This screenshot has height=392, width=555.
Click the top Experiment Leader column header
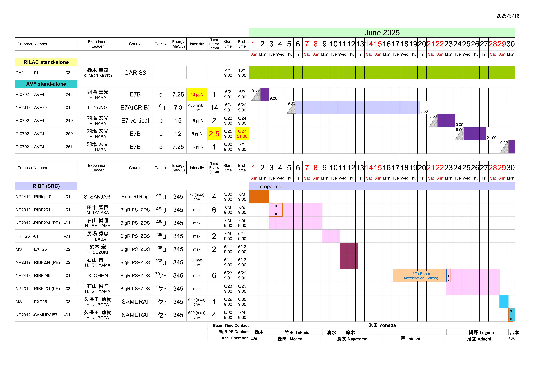coord(98,44)
